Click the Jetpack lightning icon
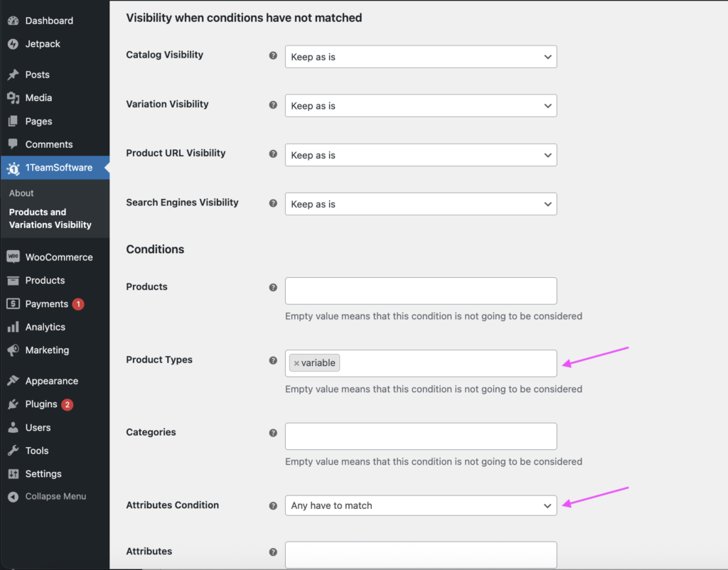 pos(13,44)
